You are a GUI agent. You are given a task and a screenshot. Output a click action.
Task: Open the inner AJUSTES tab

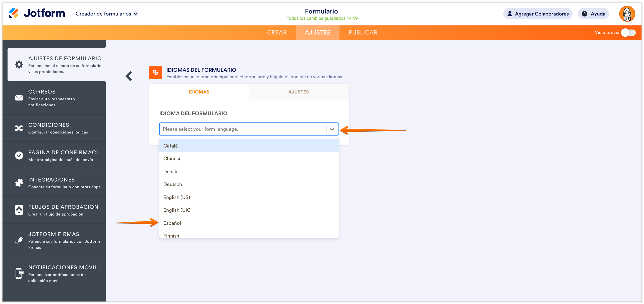[299, 92]
